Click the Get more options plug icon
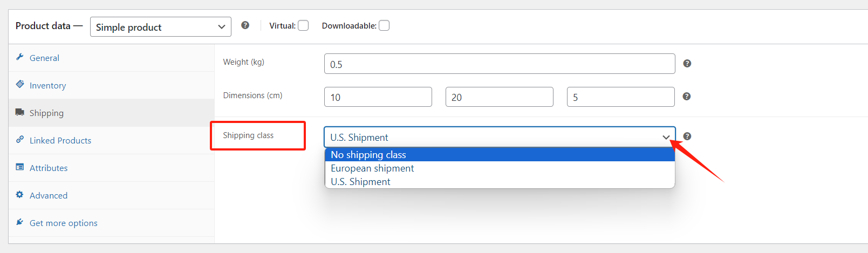The width and height of the screenshot is (868, 253). point(20,222)
